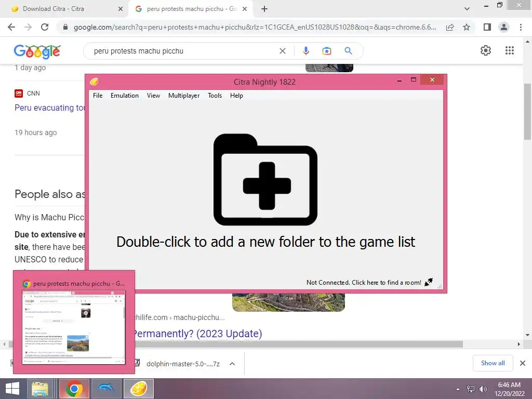The width and height of the screenshot is (532, 399).
Task: Select Citra in the taskbar
Action: click(138, 389)
